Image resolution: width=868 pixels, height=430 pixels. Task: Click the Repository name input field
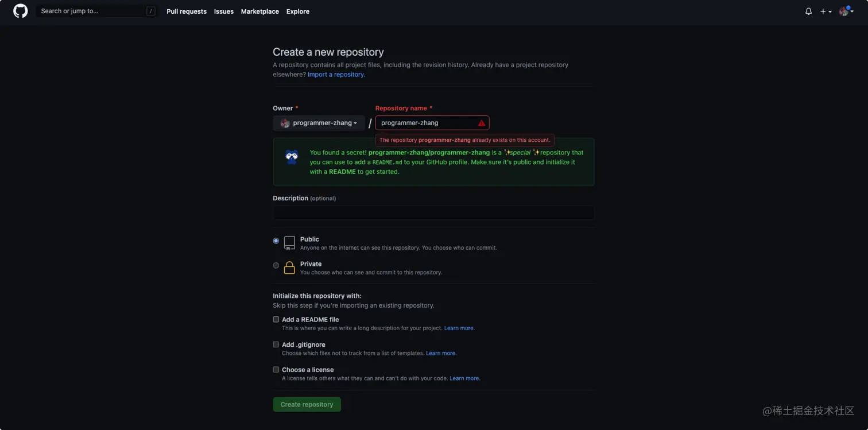click(x=432, y=123)
